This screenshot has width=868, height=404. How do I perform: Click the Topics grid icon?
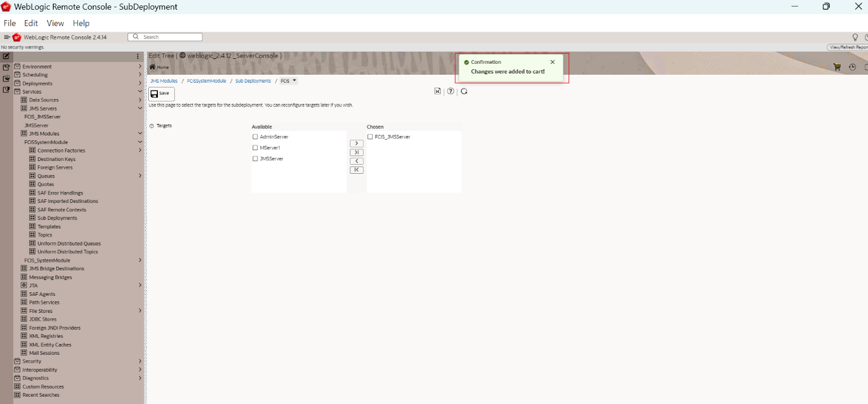(32, 235)
